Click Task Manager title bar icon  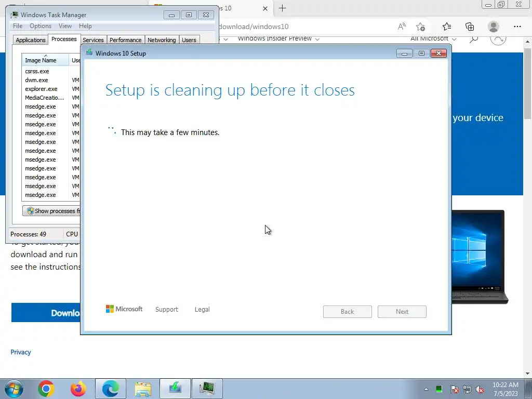[15, 15]
